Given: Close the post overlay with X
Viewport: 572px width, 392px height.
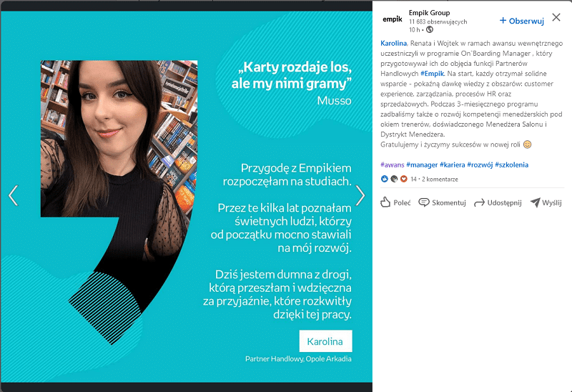Looking at the screenshot, I should pos(556,17).
